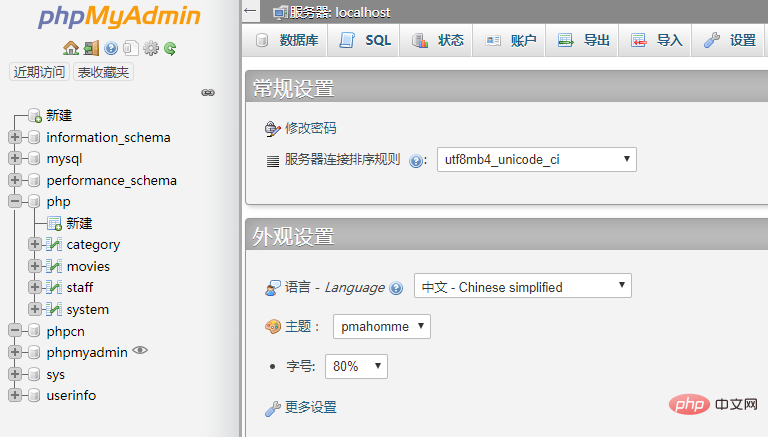Click the phpMyAdmin logo
This screenshot has width=768, height=437.
[x=120, y=17]
